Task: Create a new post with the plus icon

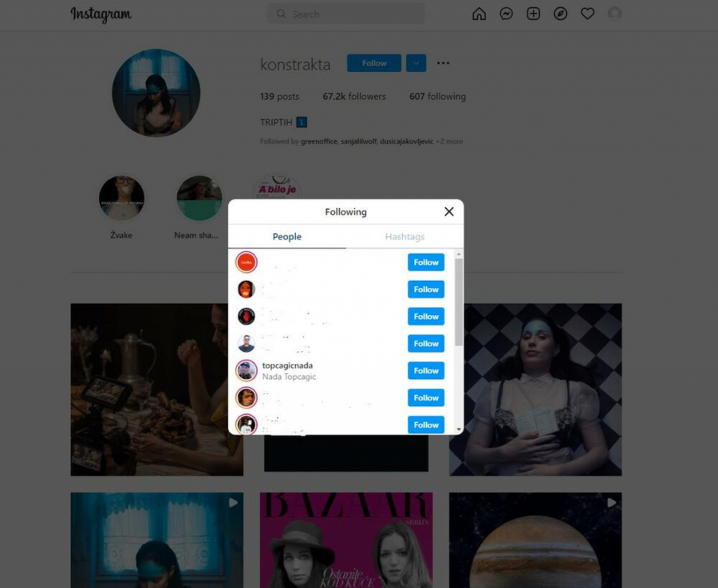Action: [533, 14]
